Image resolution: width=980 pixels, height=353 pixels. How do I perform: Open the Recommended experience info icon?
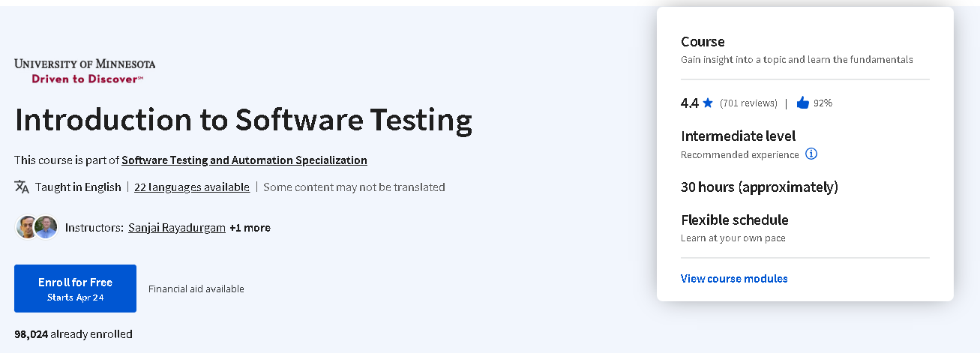(811, 154)
